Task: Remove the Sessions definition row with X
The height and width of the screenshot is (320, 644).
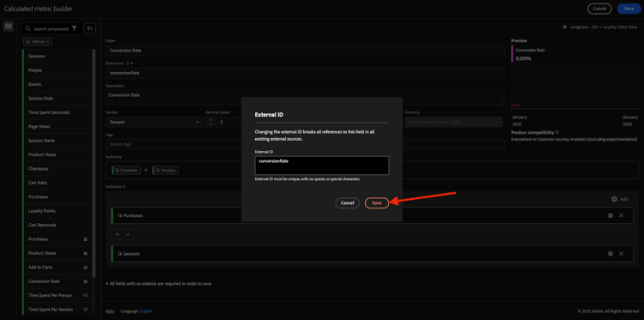Action: point(621,254)
